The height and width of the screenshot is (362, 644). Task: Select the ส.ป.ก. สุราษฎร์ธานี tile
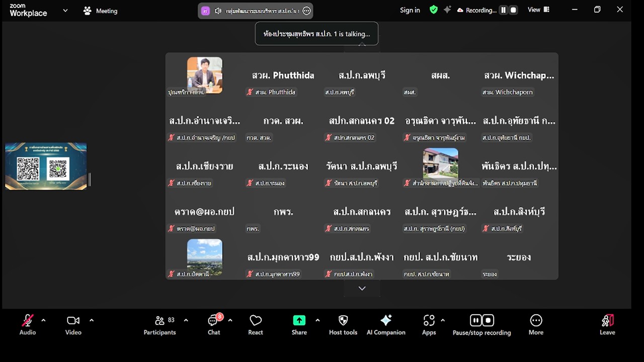tap(441, 212)
